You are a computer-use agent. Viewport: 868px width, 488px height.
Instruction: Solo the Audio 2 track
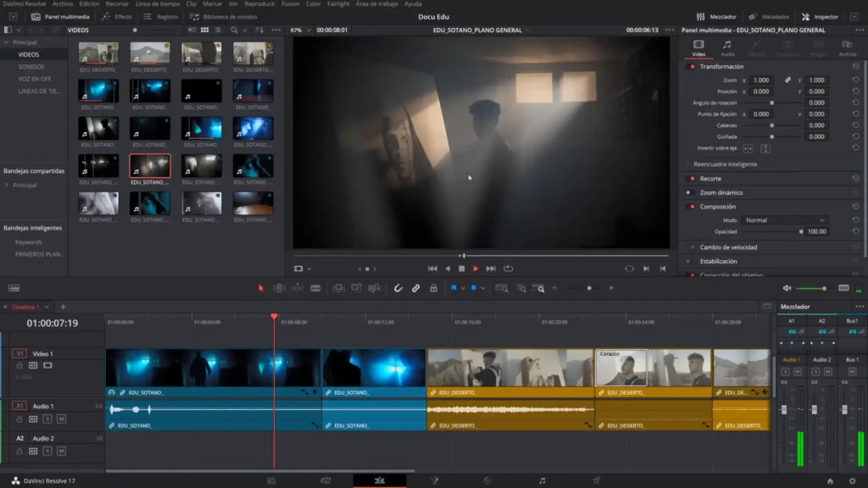click(48, 451)
